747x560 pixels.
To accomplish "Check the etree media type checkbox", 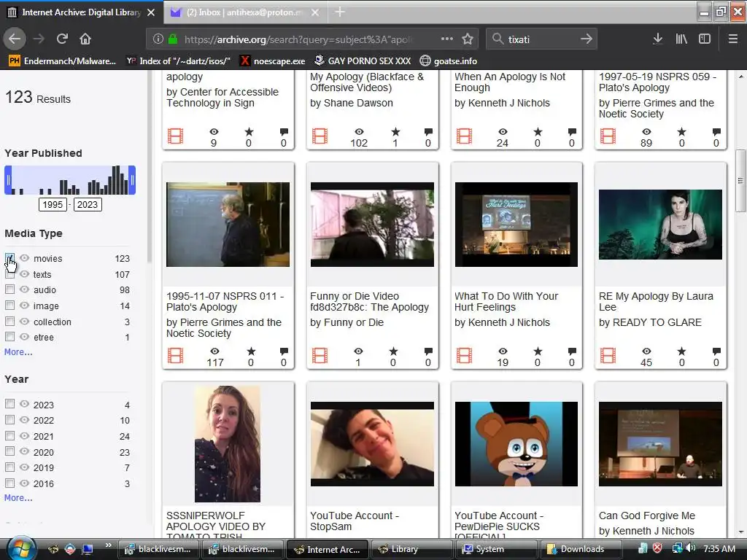I will [9, 337].
